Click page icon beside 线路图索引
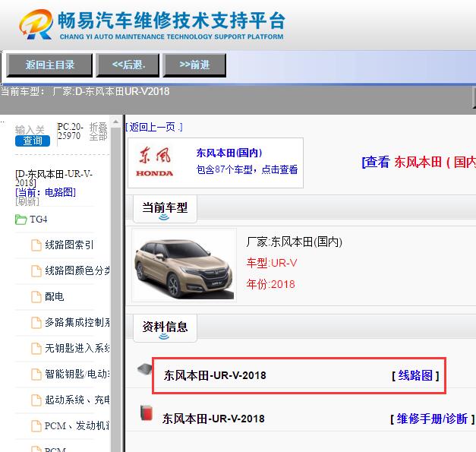The image size is (476, 452). [x=36, y=245]
